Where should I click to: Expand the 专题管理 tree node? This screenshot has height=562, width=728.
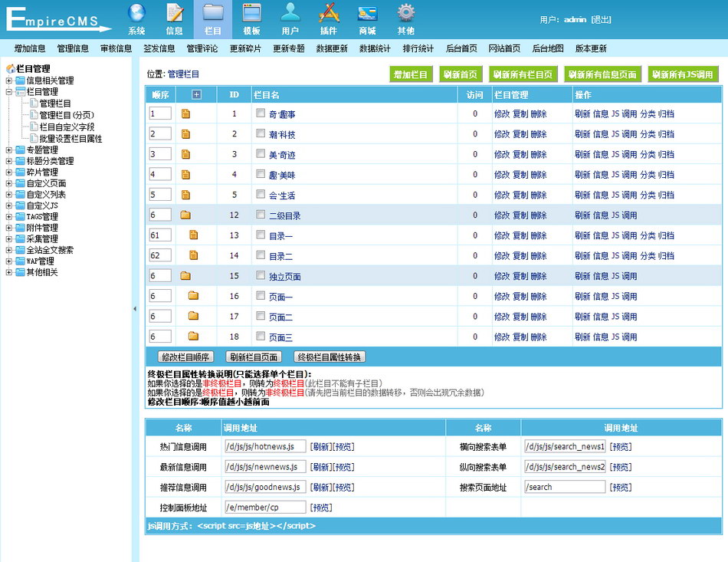click(9, 150)
